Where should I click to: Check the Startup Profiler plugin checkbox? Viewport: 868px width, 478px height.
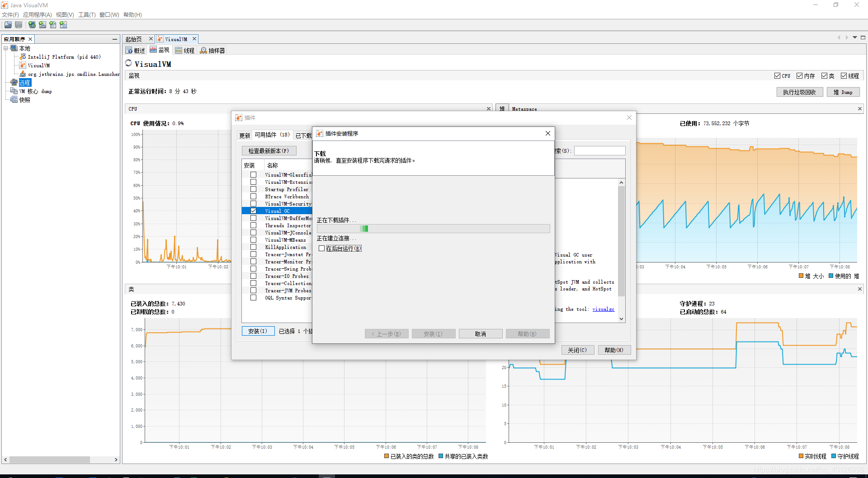tap(254, 189)
